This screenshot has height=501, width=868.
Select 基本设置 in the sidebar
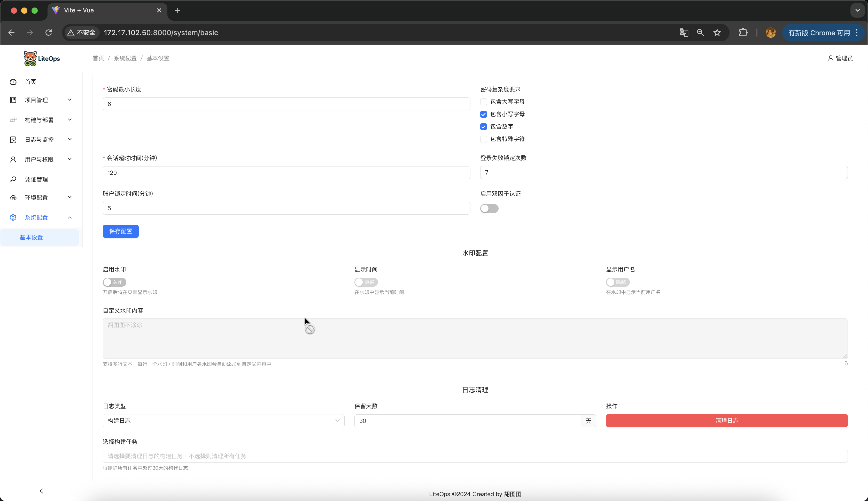(x=31, y=237)
